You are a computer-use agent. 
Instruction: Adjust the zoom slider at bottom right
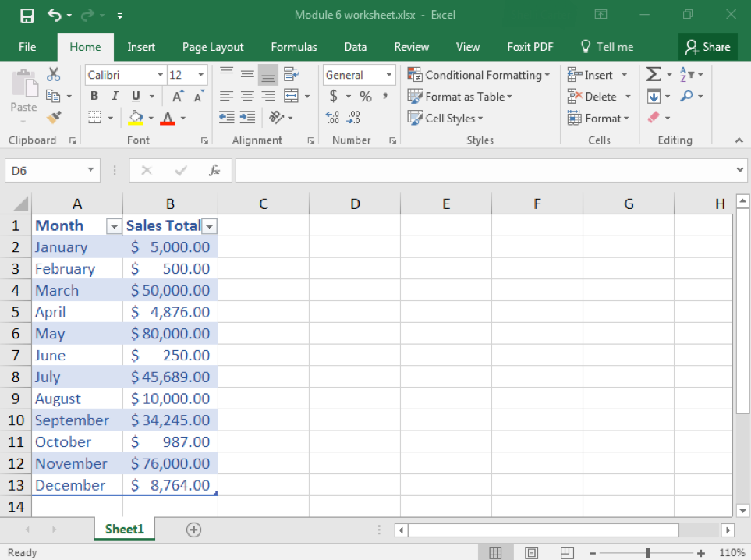coord(647,551)
